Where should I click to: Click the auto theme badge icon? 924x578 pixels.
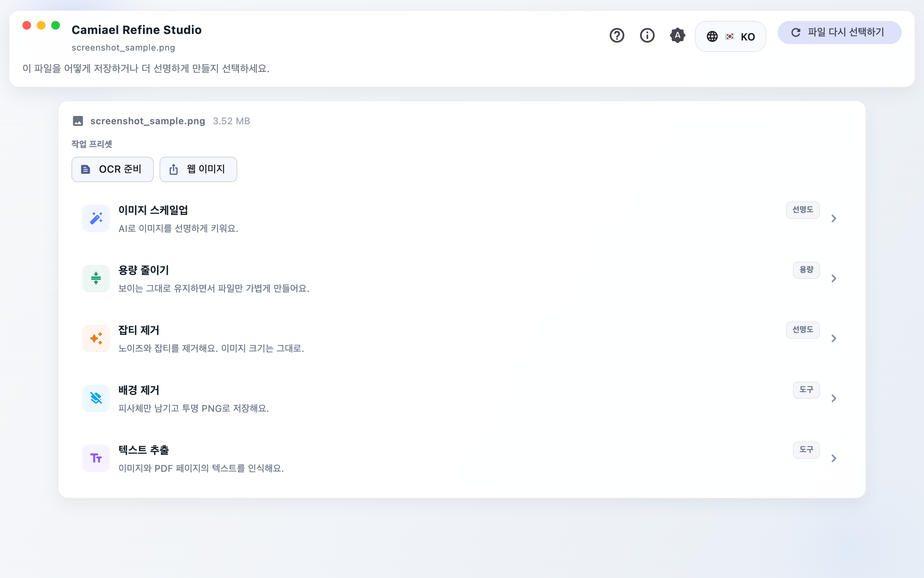click(x=677, y=35)
